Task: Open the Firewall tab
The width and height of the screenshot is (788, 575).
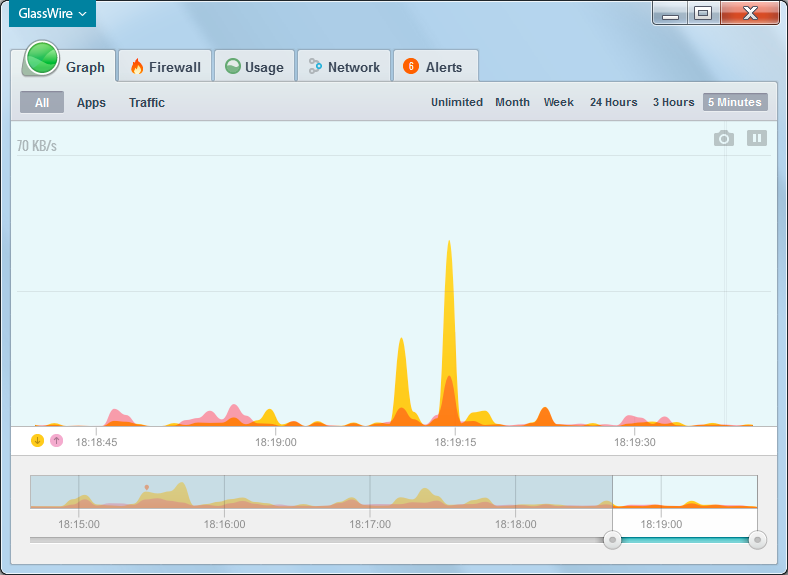Action: pyautogui.click(x=165, y=67)
